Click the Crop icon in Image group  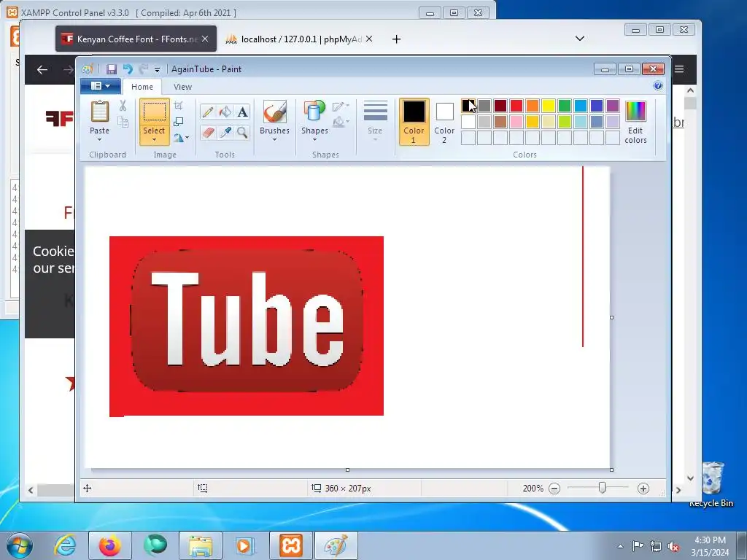[x=178, y=106]
